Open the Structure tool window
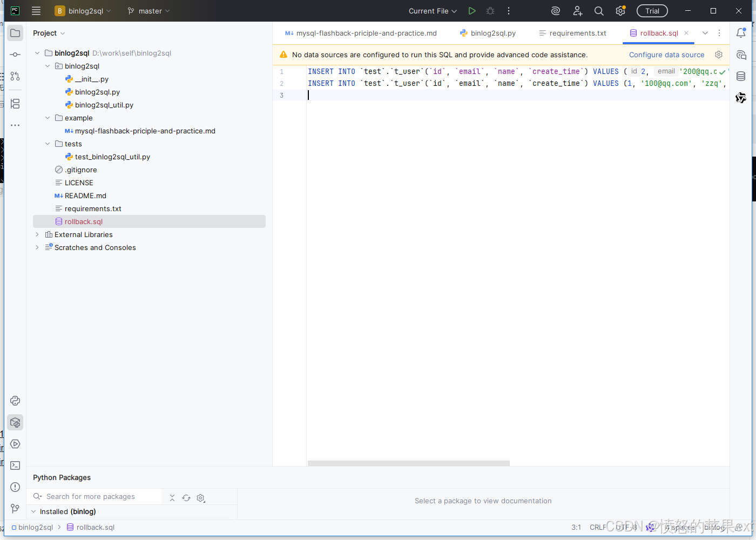756x540 pixels. click(x=15, y=103)
